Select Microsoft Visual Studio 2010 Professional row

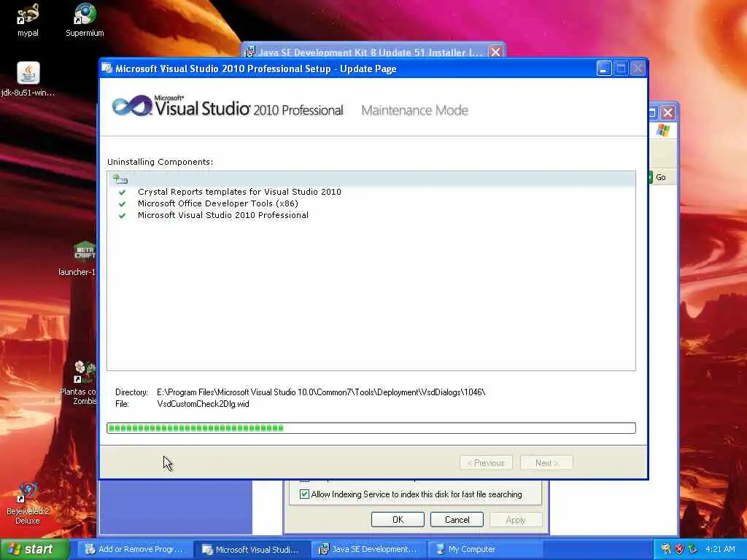(223, 215)
